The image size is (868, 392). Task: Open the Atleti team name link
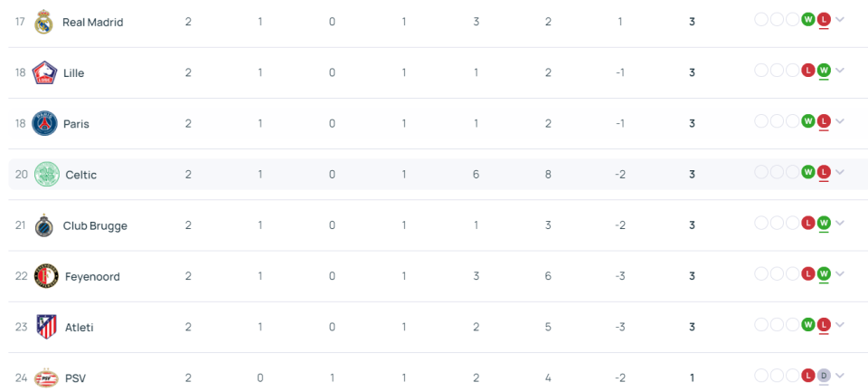click(x=80, y=327)
